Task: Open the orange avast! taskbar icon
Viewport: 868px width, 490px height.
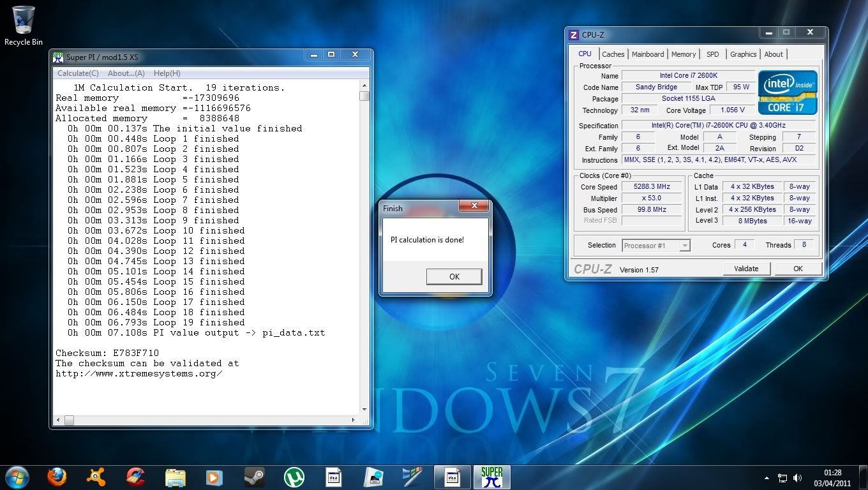Action: pos(96,477)
